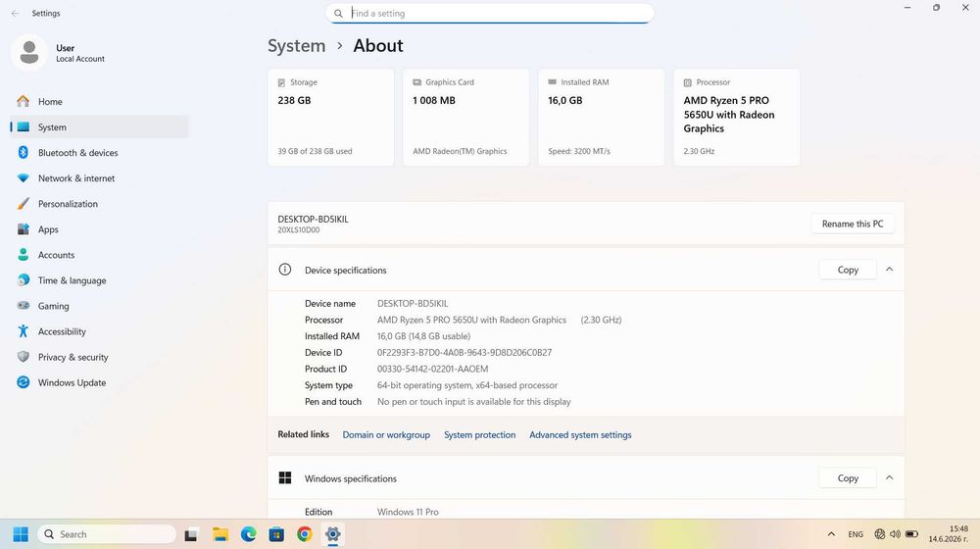
Task: Click the Privacy & security shield icon
Action: tap(24, 357)
